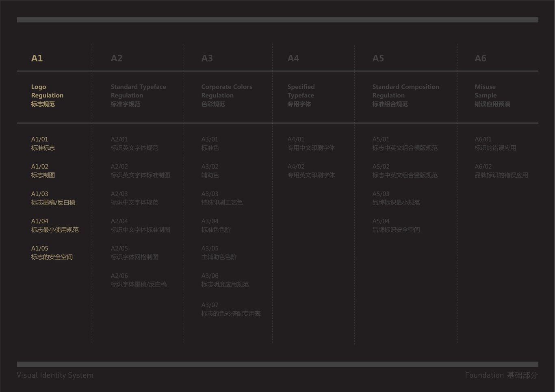Open entry A2/04 标识中文字体标准制图
Screen dimensions: 555x392
(x=141, y=225)
